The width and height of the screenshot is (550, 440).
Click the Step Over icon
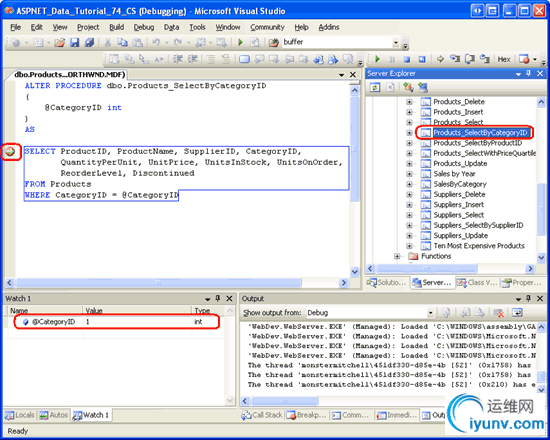(470, 59)
